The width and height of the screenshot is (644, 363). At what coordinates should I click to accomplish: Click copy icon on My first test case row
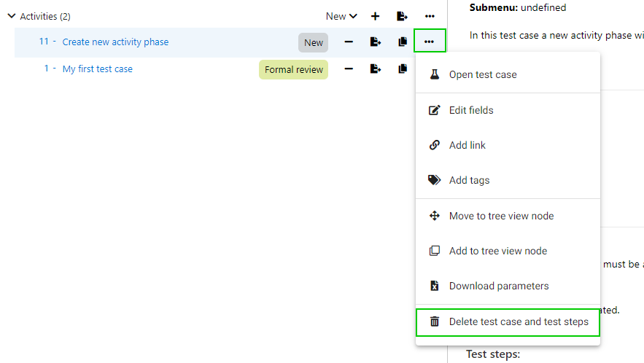pos(402,69)
